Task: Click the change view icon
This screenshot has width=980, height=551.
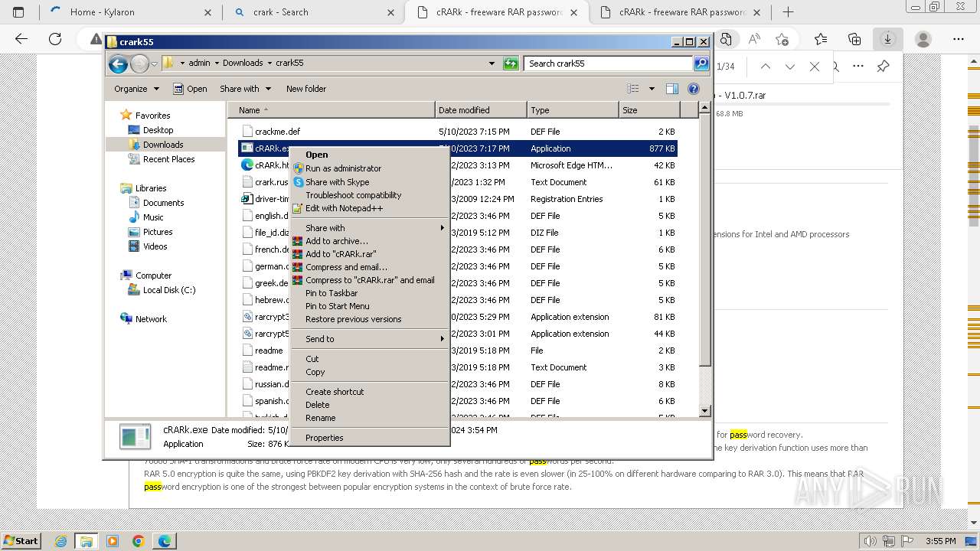Action: click(x=633, y=89)
